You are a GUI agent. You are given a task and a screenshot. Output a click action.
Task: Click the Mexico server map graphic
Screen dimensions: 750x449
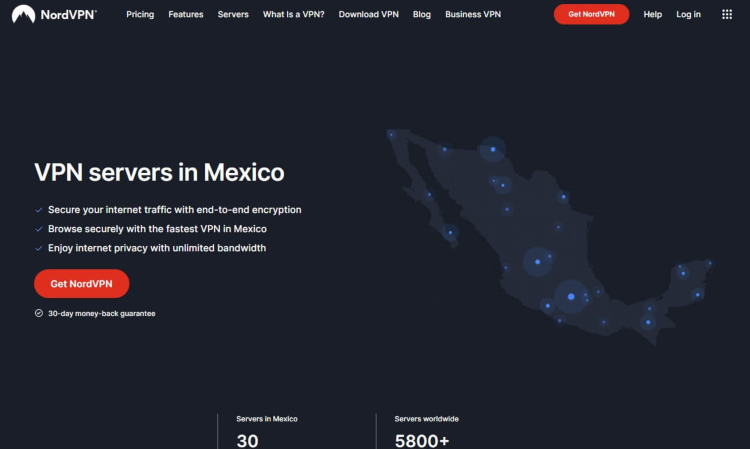click(549, 237)
